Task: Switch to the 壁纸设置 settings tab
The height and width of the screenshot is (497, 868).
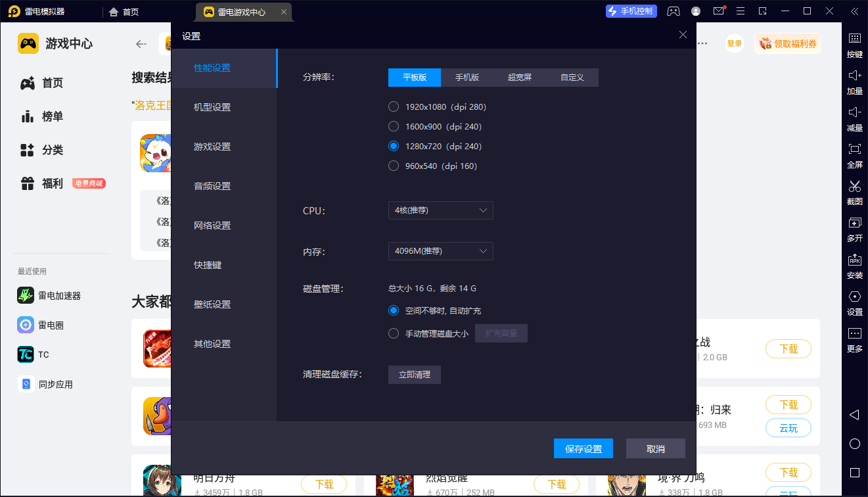Action: click(x=224, y=304)
